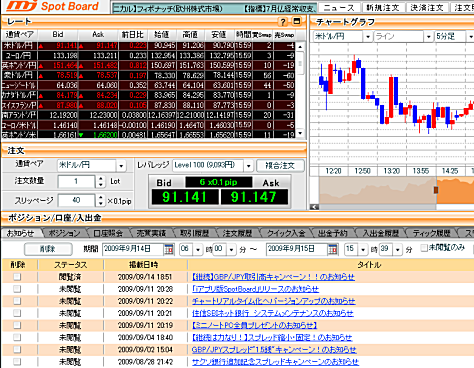Open the calendar icon beside 2009年9月15日
This screenshot has height=368, width=474.
(332, 249)
